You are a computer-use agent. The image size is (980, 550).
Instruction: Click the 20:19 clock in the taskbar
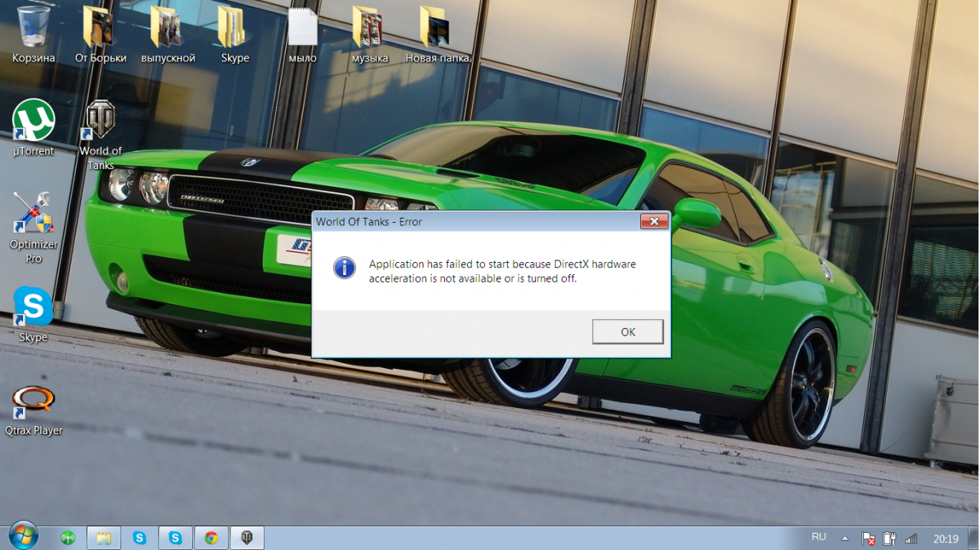946,539
